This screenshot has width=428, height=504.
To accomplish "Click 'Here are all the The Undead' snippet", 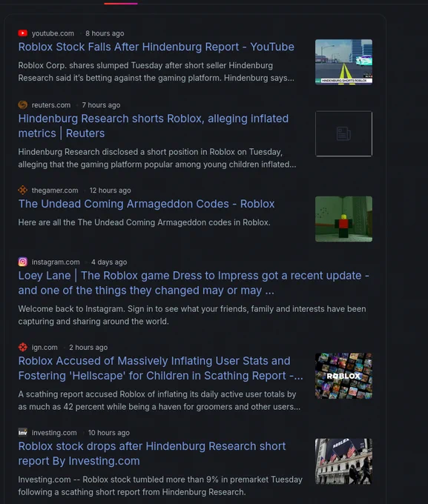I will point(144,222).
